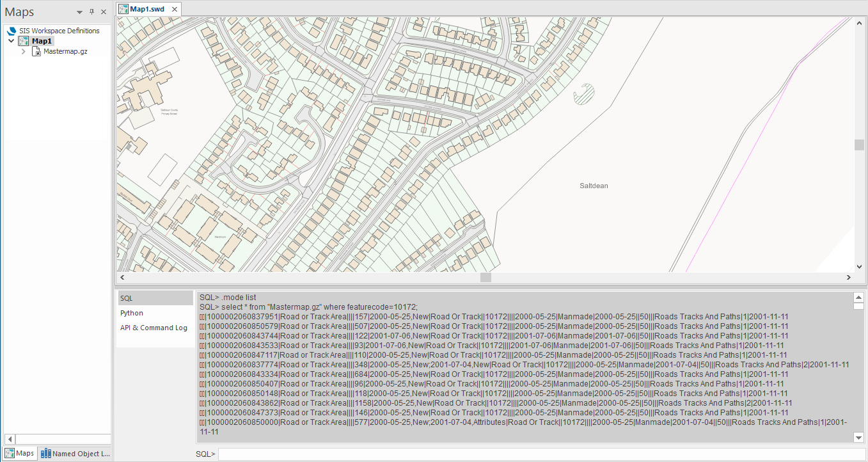The image size is (868, 462).
Task: Pin the Maps panel with pushpin icon
Action: (91, 12)
